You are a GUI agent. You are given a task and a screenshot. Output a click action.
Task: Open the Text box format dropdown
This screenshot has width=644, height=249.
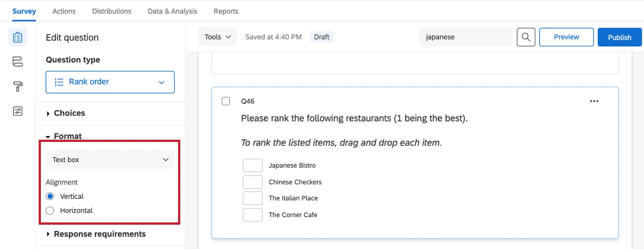click(110, 159)
